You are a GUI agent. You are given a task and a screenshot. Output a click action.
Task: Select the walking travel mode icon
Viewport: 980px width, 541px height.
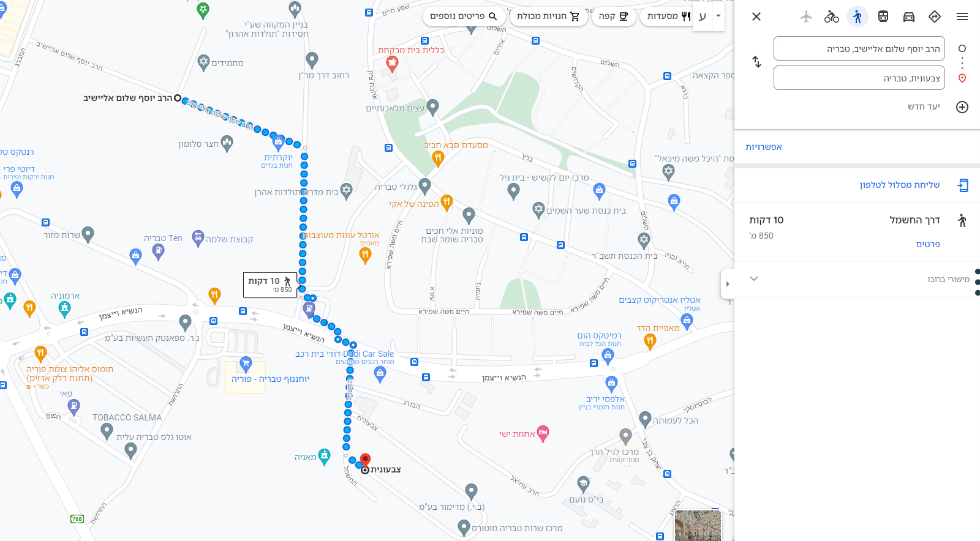(858, 17)
